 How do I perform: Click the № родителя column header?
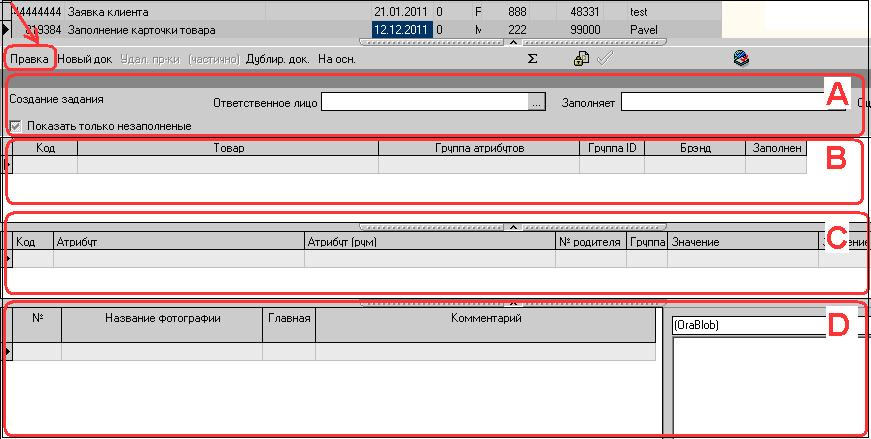pyautogui.click(x=591, y=242)
